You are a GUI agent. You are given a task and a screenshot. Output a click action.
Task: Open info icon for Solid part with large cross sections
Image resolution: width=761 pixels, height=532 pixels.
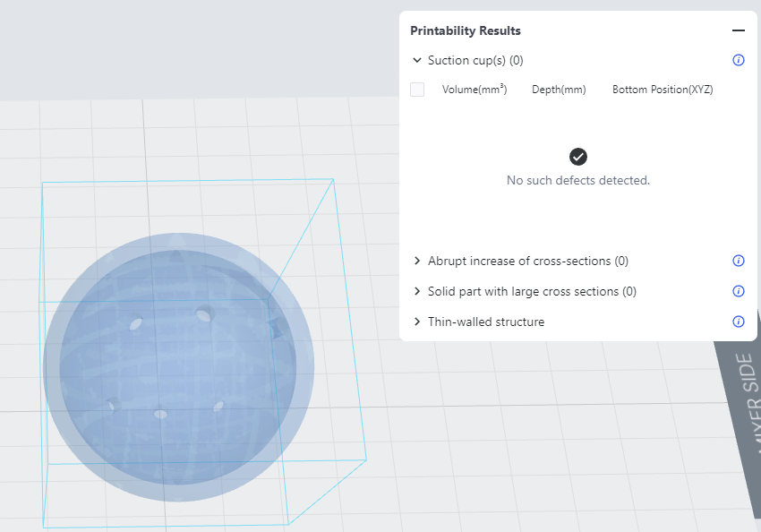coord(739,292)
